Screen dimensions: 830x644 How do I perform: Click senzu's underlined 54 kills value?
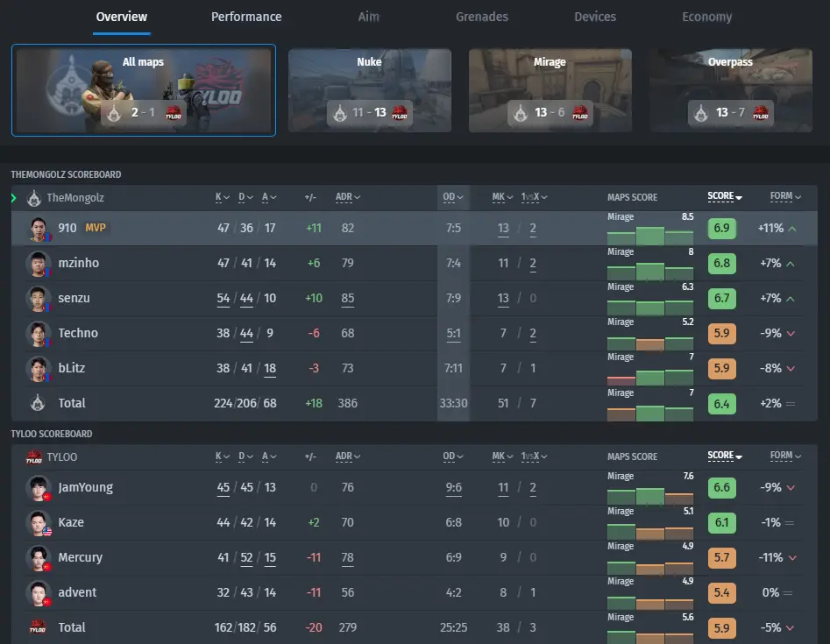click(223, 299)
